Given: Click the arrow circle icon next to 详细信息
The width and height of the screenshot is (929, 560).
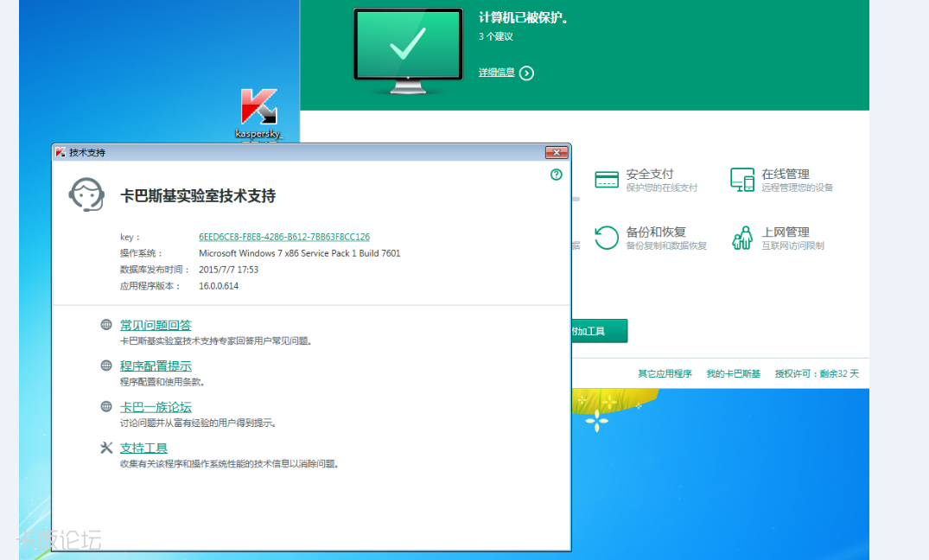Looking at the screenshot, I should (x=526, y=73).
